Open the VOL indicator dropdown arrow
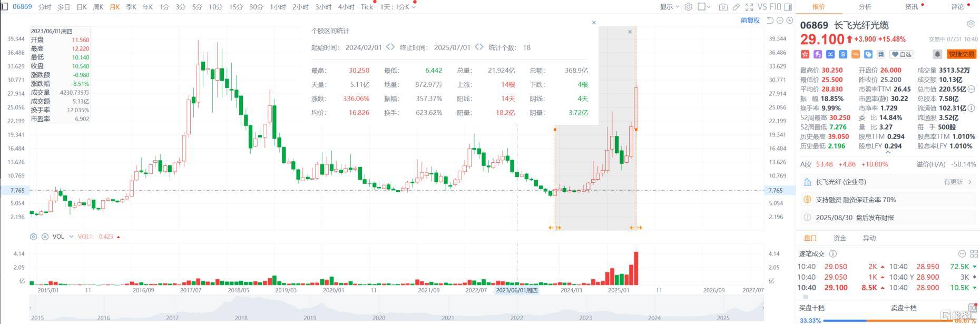The width and height of the screenshot is (980, 324). (71, 237)
